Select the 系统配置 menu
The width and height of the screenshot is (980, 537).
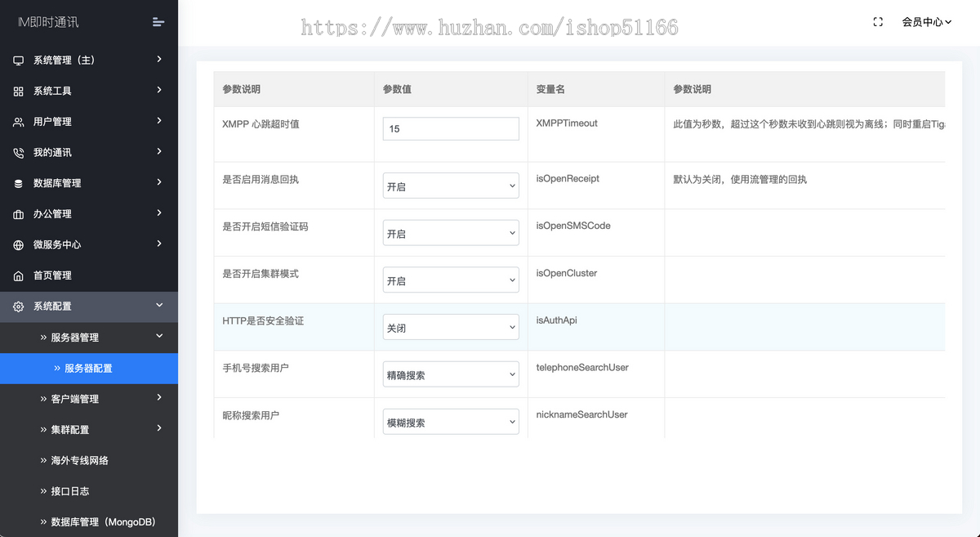(89, 307)
